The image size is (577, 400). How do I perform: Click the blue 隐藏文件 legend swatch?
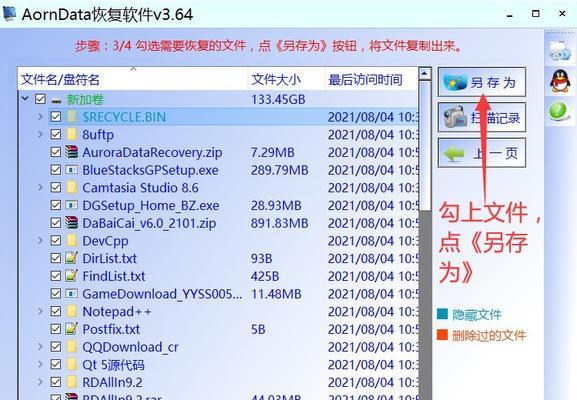[442, 314]
